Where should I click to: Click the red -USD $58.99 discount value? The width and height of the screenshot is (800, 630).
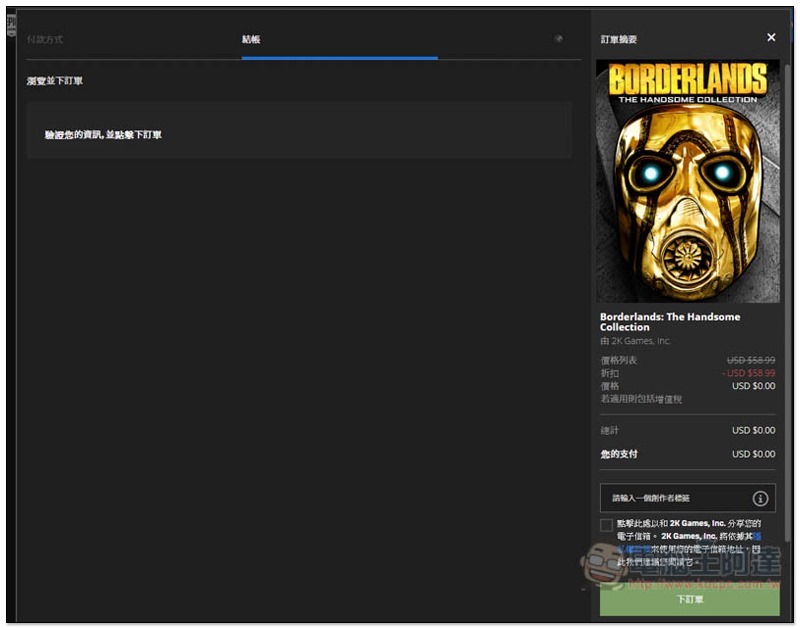[x=748, y=373]
